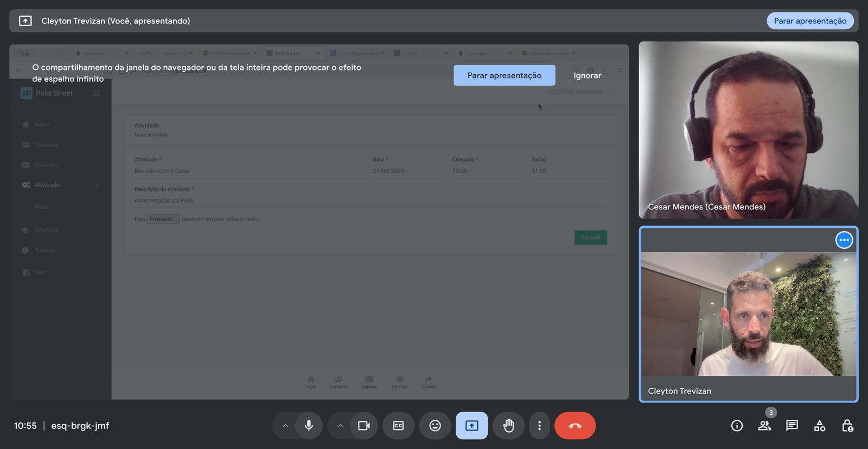Turn off the camera
This screenshot has width=868, height=449.
[x=363, y=426]
